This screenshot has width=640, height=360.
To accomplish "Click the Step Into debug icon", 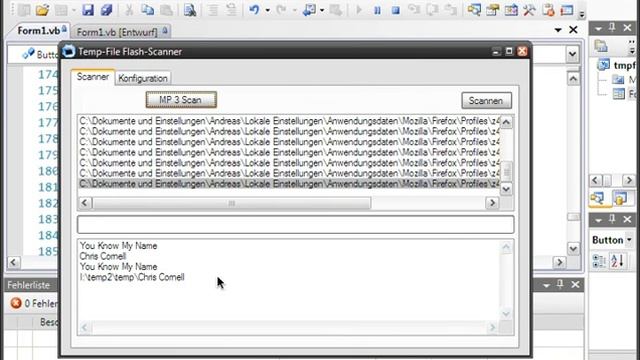I will point(414,9).
